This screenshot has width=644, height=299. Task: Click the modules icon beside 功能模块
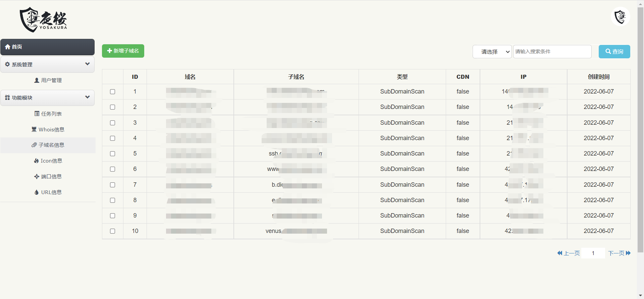7,98
